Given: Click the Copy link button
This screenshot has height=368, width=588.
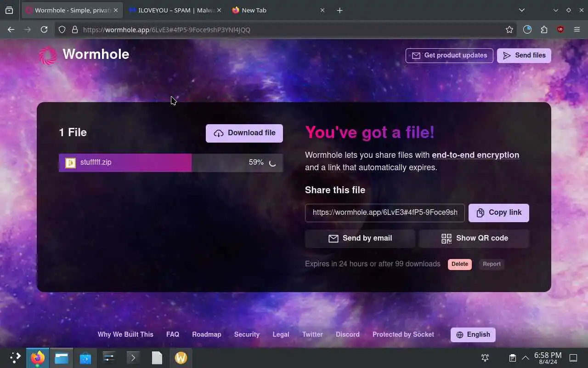Looking at the screenshot, I should [499, 213].
